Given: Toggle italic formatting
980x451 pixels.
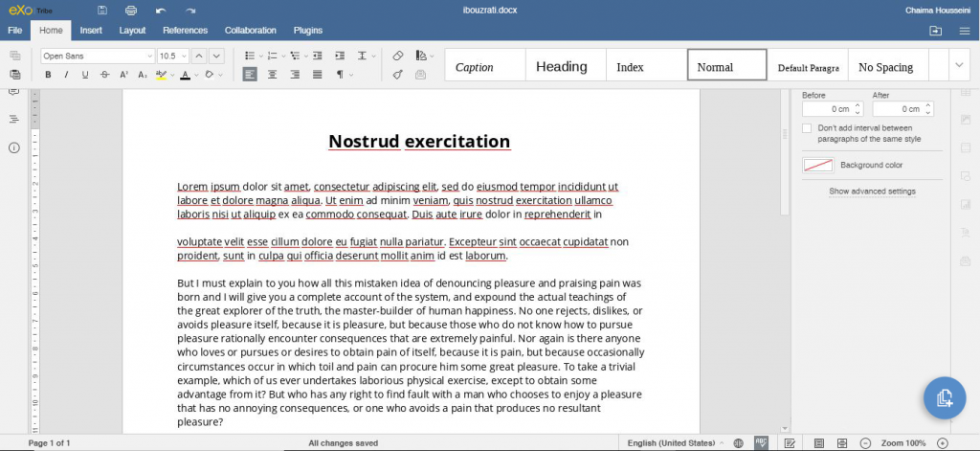Looking at the screenshot, I should point(66,75).
